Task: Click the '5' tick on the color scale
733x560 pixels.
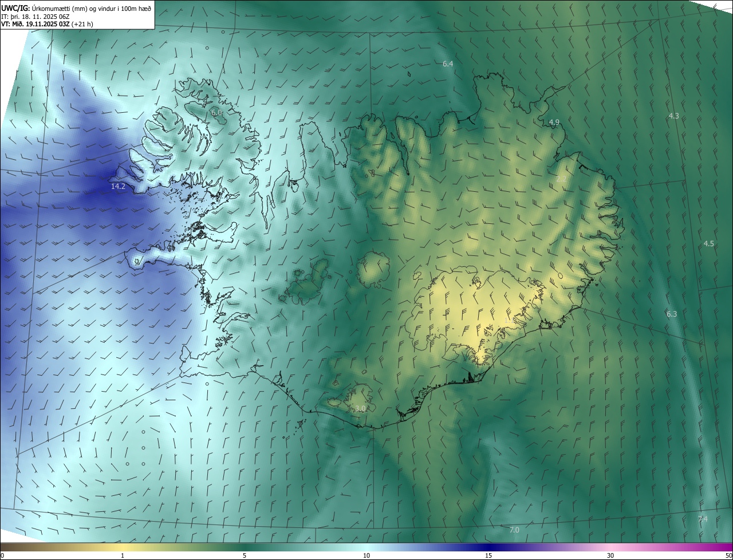Action: coord(245,556)
